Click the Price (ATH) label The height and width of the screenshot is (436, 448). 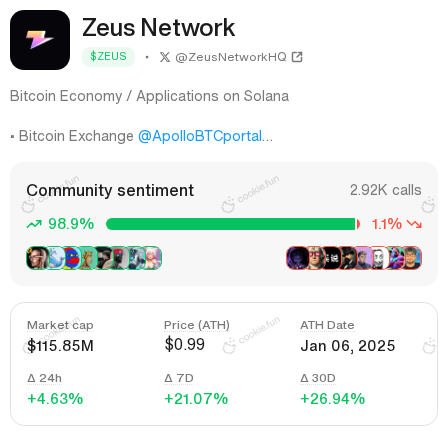click(197, 325)
